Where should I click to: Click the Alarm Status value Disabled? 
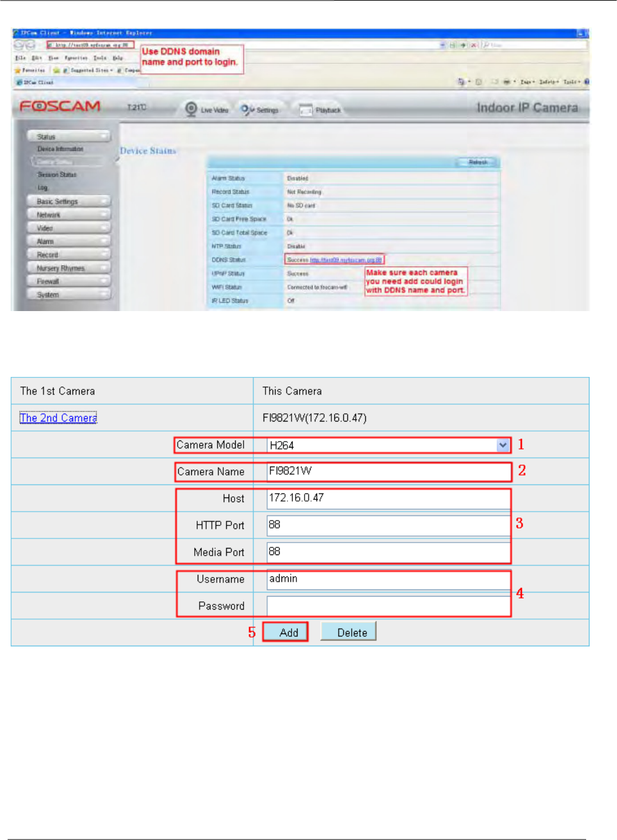click(298, 178)
